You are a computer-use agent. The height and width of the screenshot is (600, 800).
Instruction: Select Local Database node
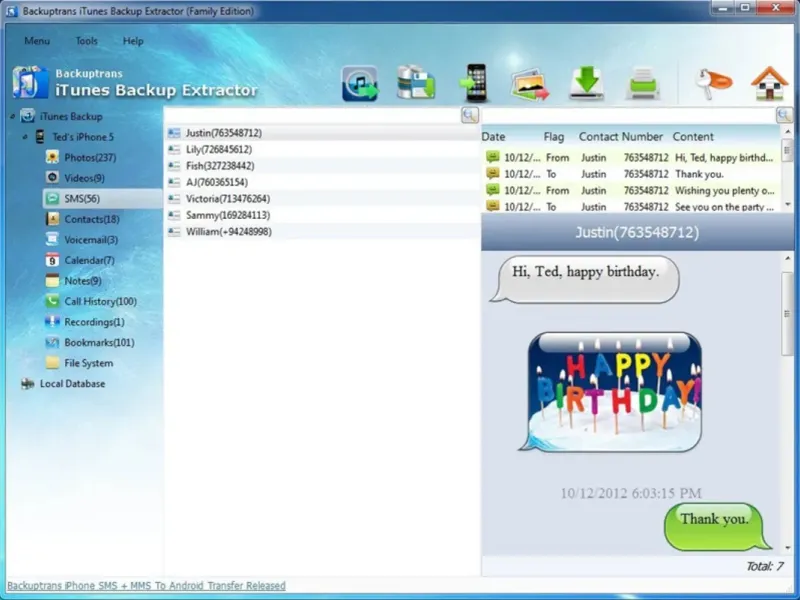pyautogui.click(x=72, y=384)
